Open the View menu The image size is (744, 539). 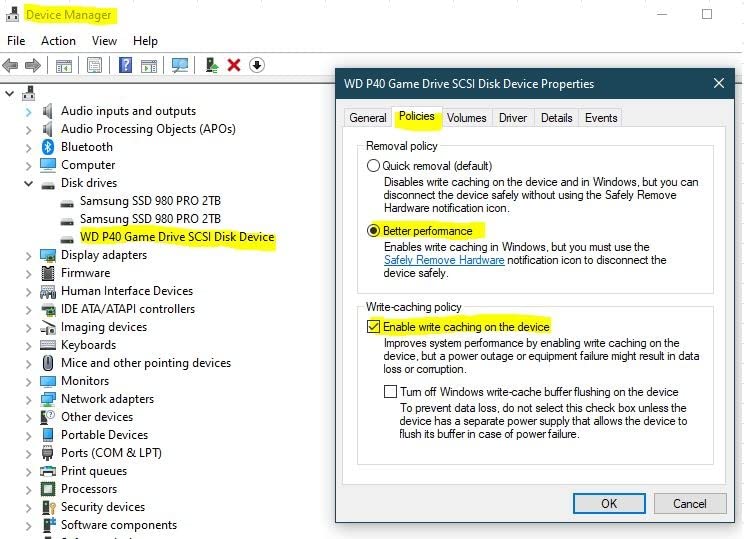click(104, 41)
